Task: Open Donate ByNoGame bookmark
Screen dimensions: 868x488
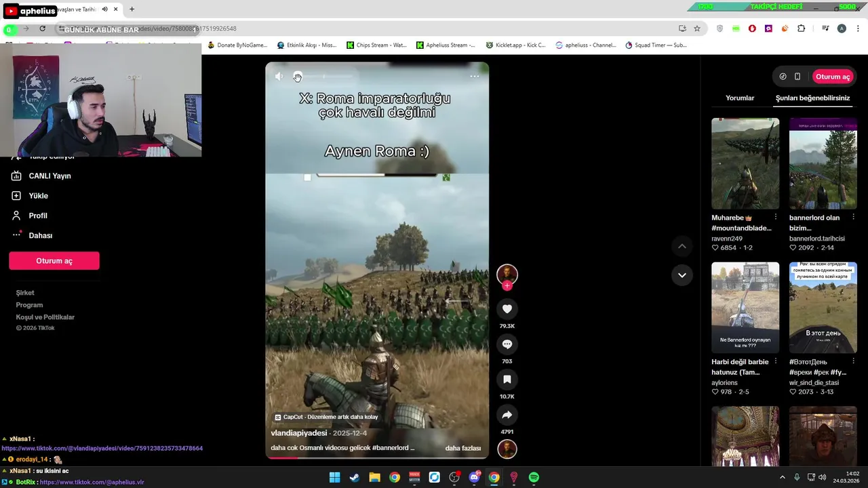Action: pyautogui.click(x=237, y=45)
